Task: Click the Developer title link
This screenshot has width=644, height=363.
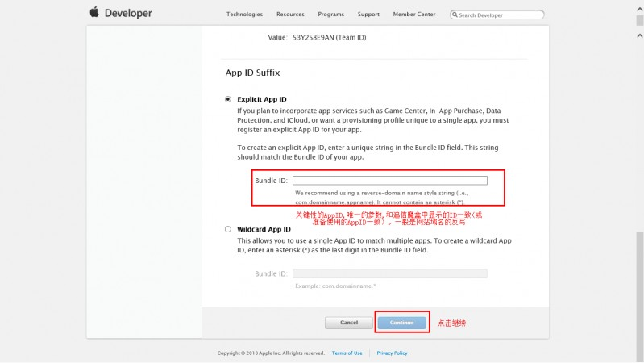Action: [128, 13]
